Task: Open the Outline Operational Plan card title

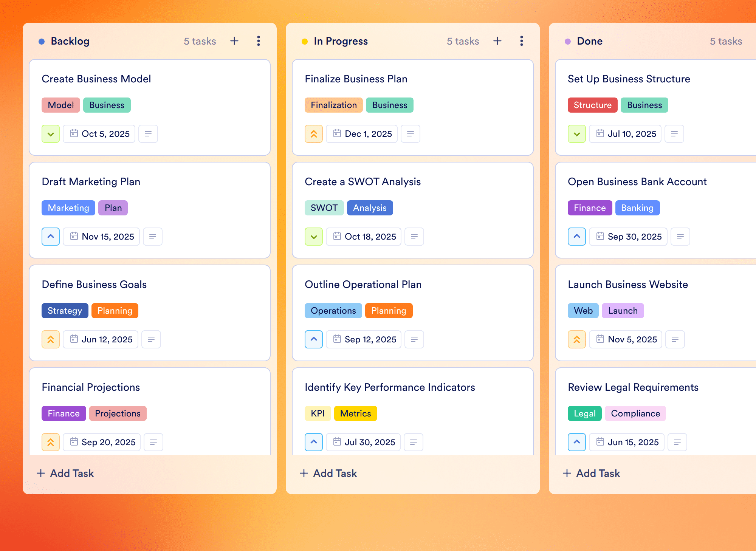Action: (363, 284)
